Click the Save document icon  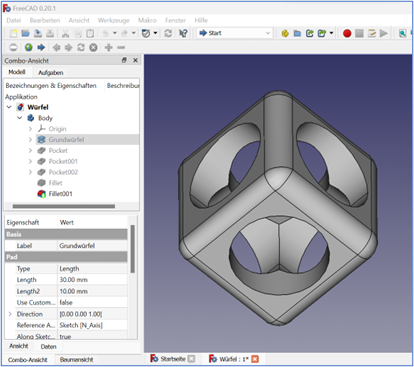pyautogui.click(x=38, y=33)
